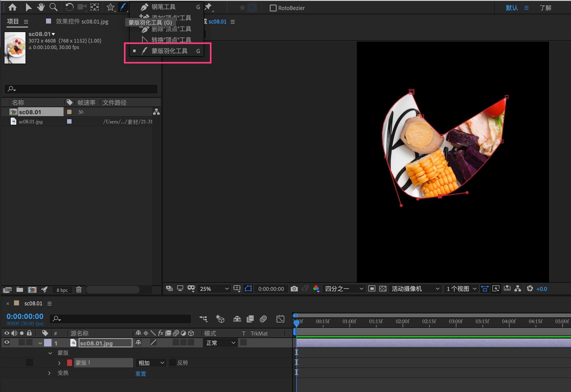Choose 蒙版羽化工具 from the pen menu
The height and width of the screenshot is (392, 571).
click(169, 51)
